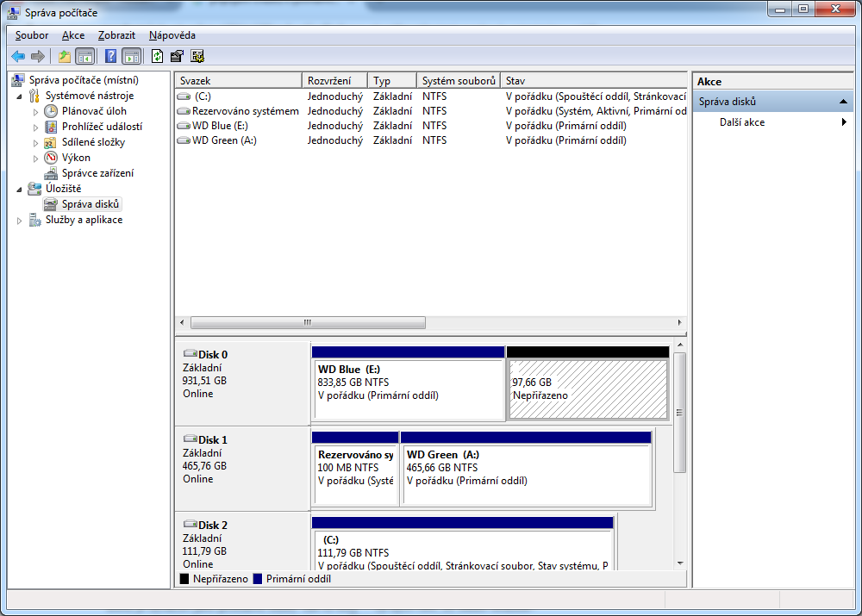Click the horizontal scrollbar thumb in volume list
This screenshot has height=616, width=862.
coord(308,322)
